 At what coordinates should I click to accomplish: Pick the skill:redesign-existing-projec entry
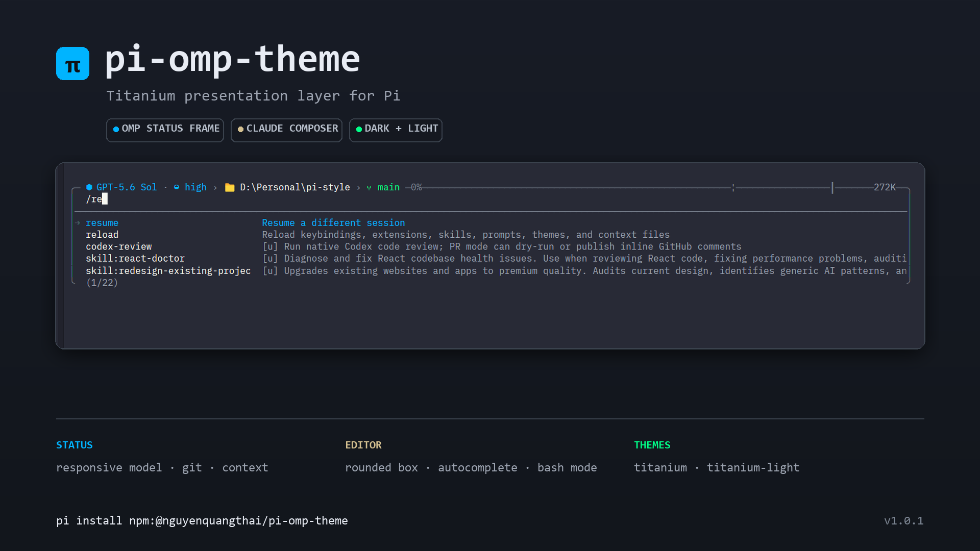click(168, 271)
